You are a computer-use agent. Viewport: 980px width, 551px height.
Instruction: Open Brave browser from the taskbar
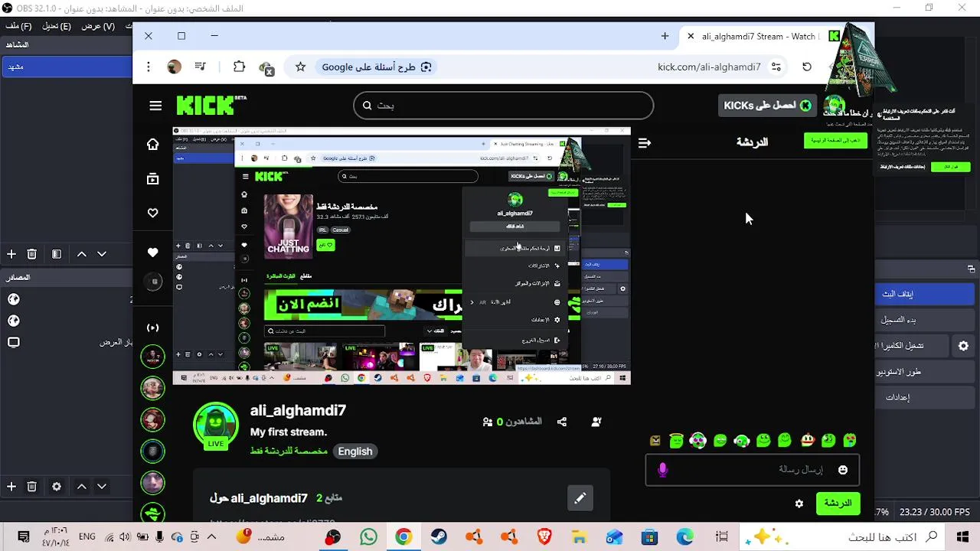click(544, 537)
